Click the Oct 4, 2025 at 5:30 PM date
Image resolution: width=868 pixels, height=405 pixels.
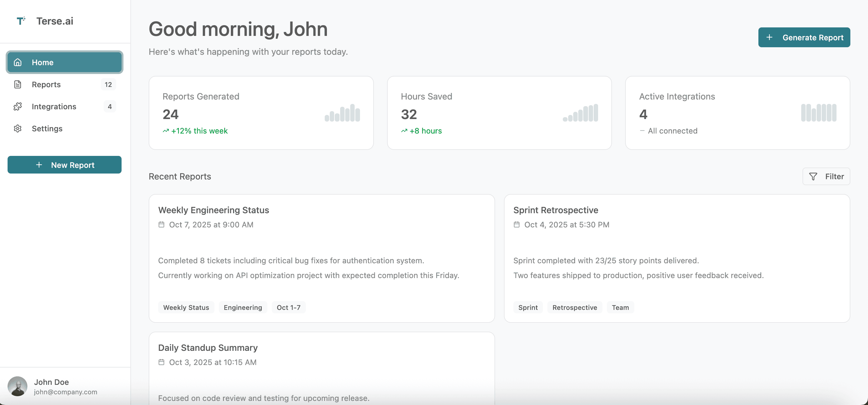click(x=566, y=225)
